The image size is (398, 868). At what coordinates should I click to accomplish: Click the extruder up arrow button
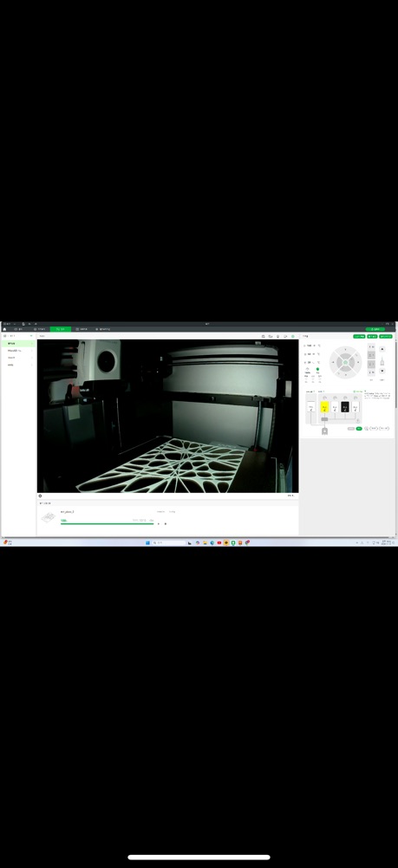pyautogui.click(x=382, y=349)
